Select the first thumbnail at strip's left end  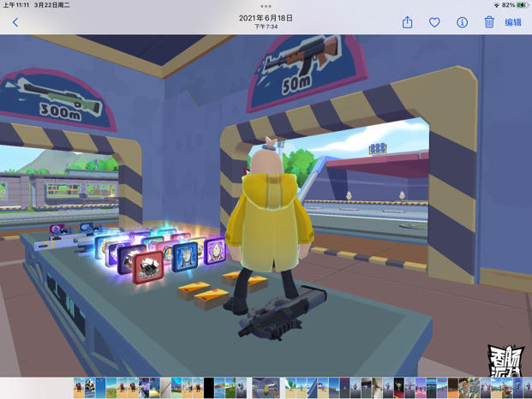tap(79, 388)
